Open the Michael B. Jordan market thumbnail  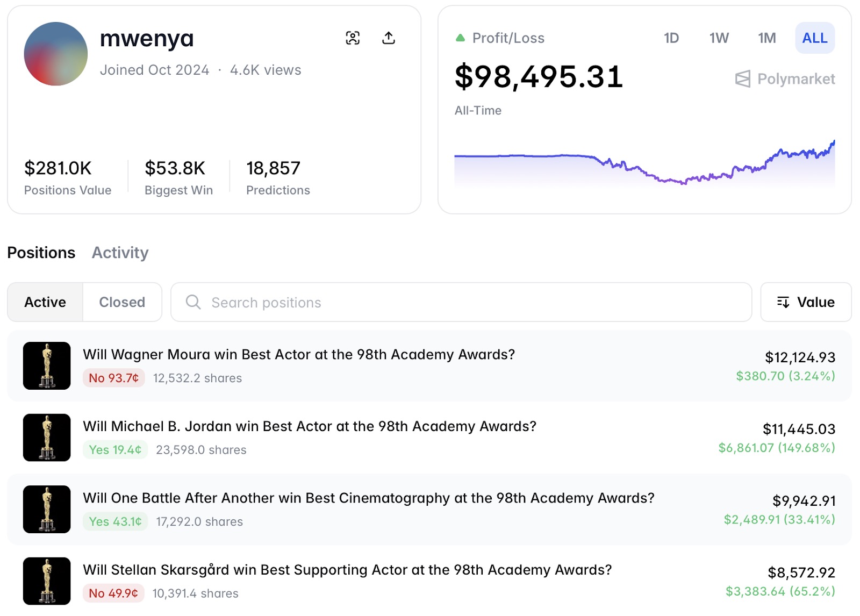(x=47, y=438)
